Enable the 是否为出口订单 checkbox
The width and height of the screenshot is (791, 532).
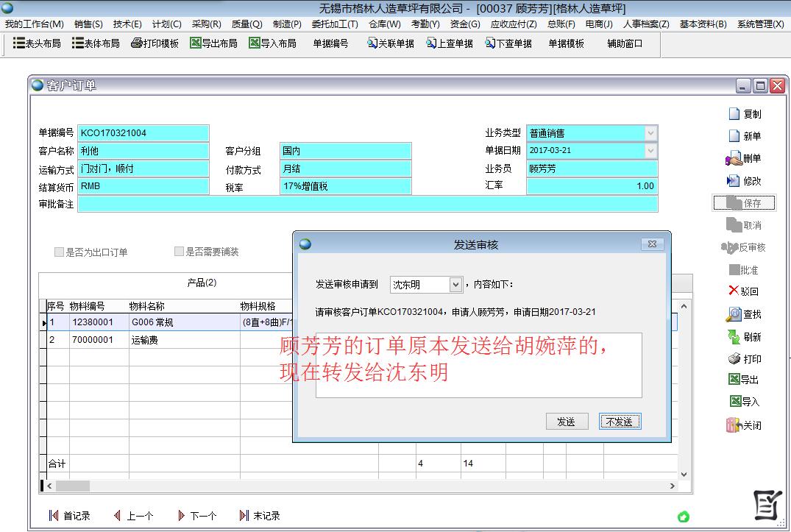click(60, 252)
